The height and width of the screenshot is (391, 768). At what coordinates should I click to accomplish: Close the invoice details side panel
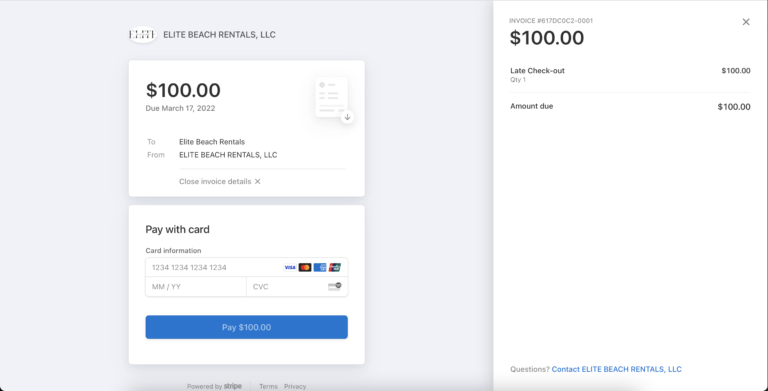click(746, 22)
